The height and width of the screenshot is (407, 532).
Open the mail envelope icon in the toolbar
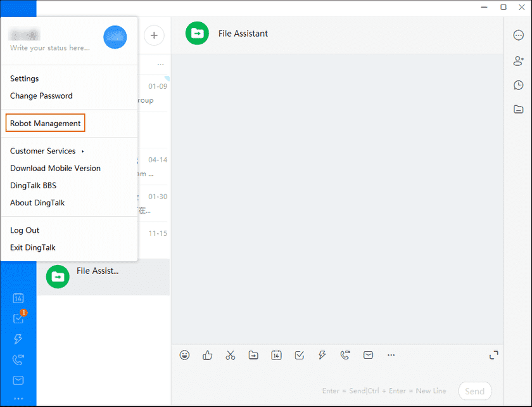click(x=368, y=355)
